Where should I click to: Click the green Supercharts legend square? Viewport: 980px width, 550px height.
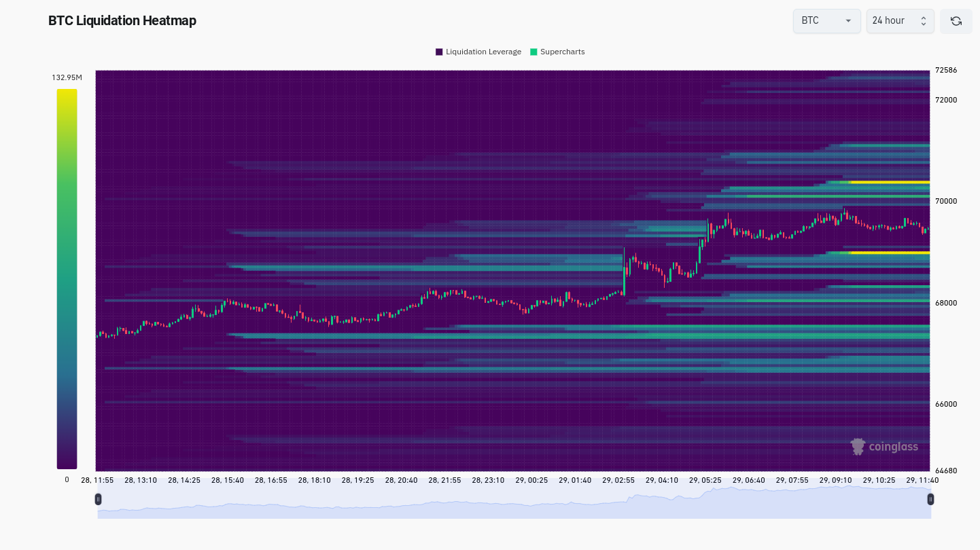(x=533, y=52)
